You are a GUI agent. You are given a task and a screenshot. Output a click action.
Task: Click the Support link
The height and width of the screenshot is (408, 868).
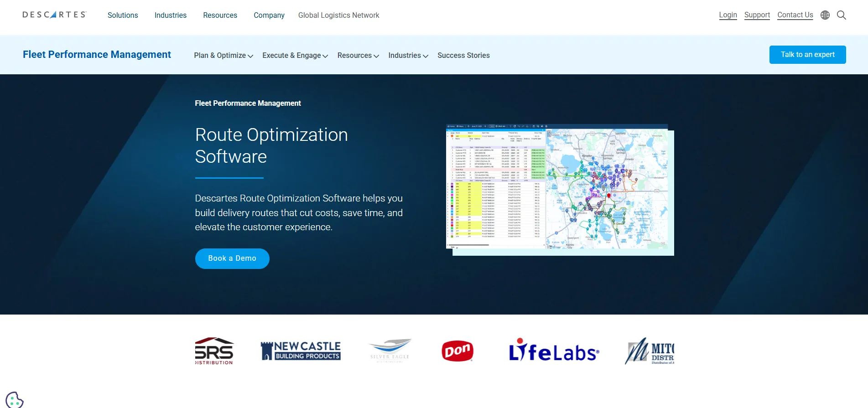[757, 15]
